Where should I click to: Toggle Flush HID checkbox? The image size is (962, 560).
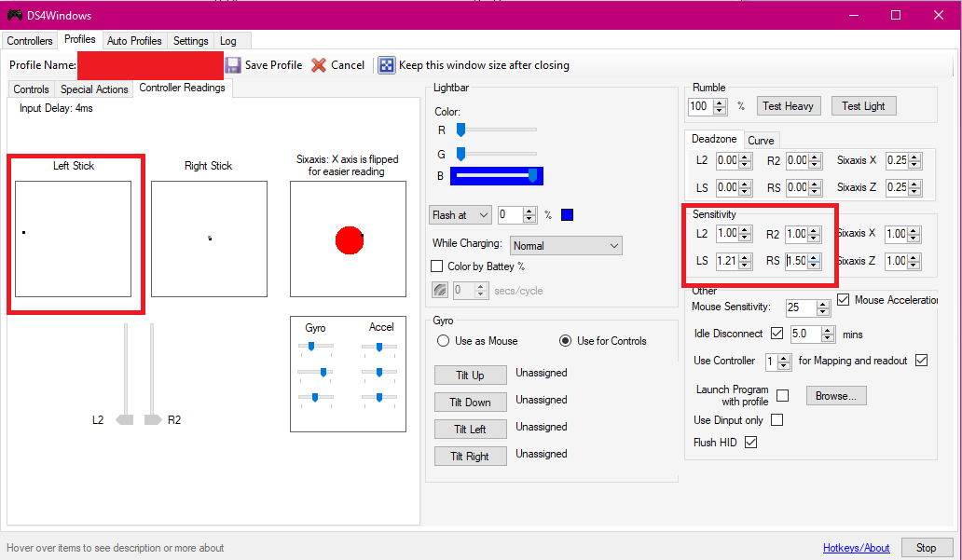point(750,443)
